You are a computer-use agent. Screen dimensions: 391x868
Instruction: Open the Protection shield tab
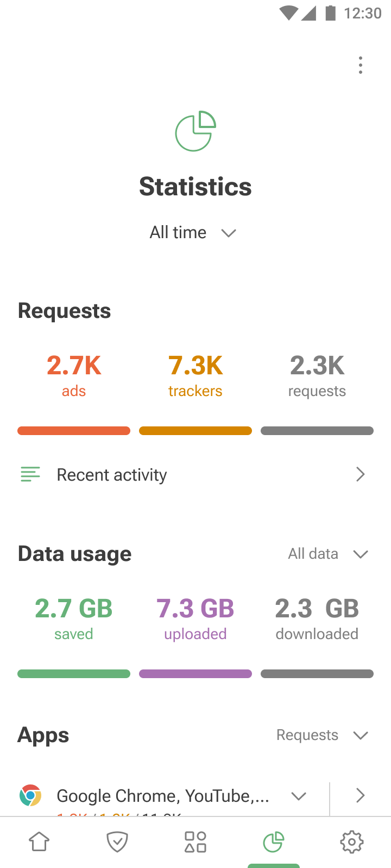117,842
